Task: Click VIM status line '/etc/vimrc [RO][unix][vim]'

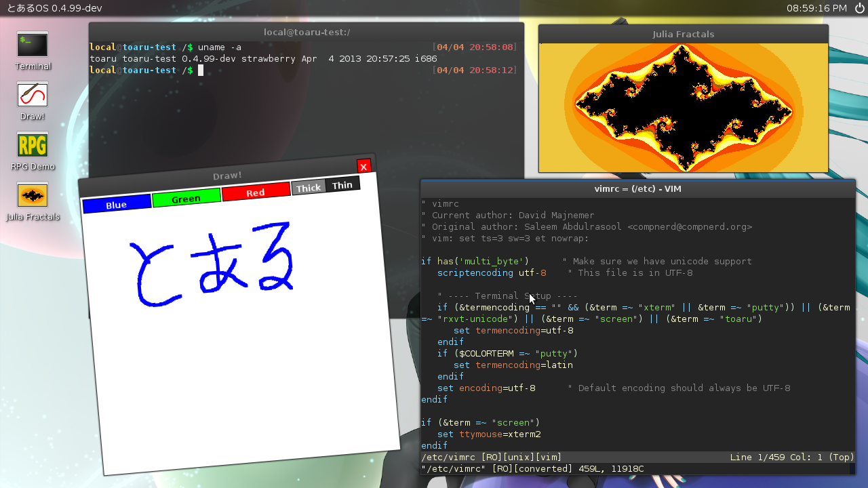Action: pyautogui.click(x=492, y=457)
